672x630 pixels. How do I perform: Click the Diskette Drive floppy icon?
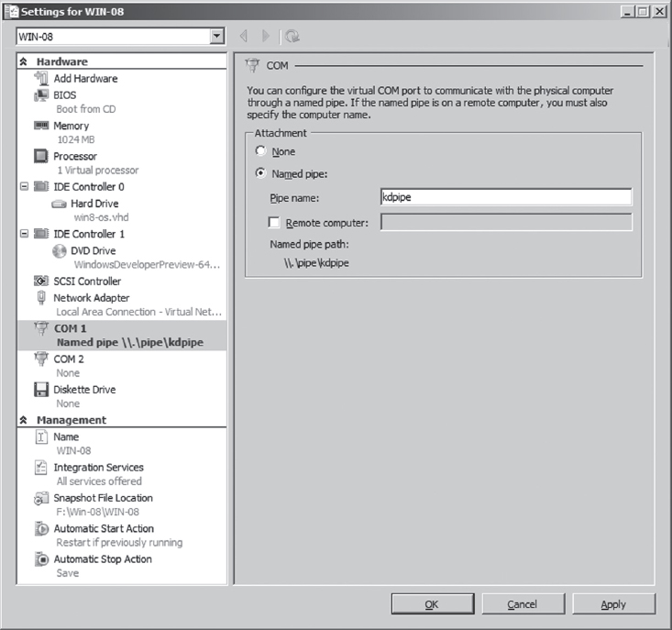tap(41, 389)
